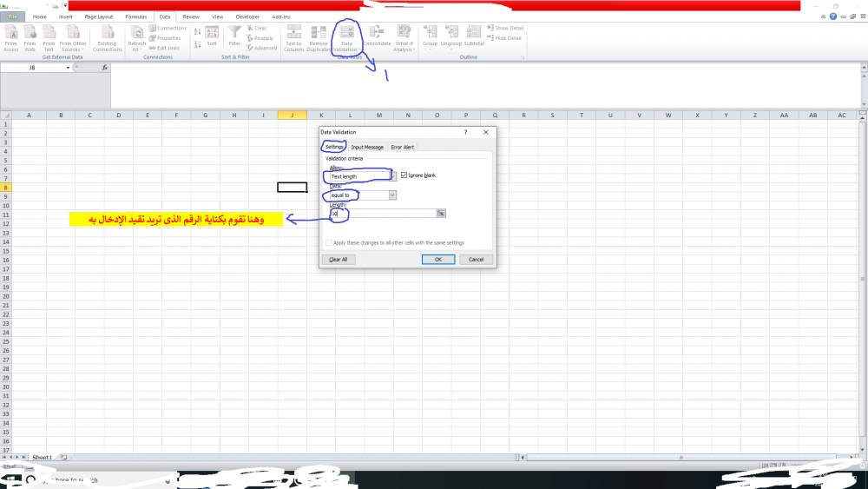Click the Advanced filter icon
This screenshot has width=868, height=489.
[x=250, y=48]
